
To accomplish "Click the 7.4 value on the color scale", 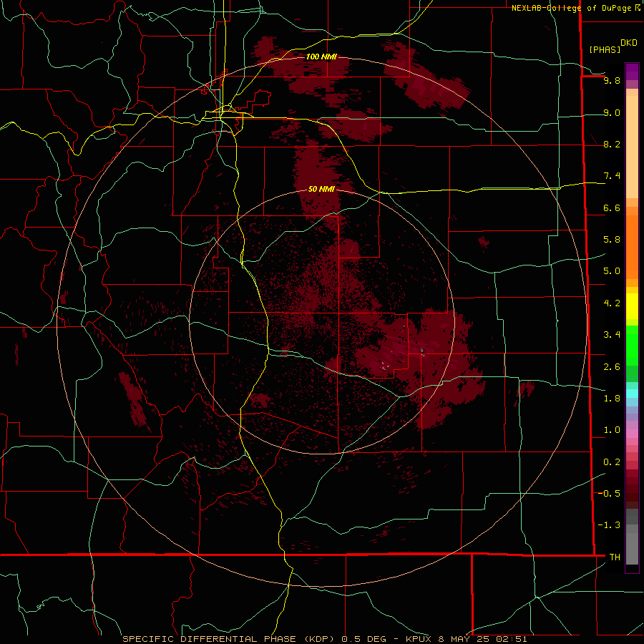I will tap(612, 176).
